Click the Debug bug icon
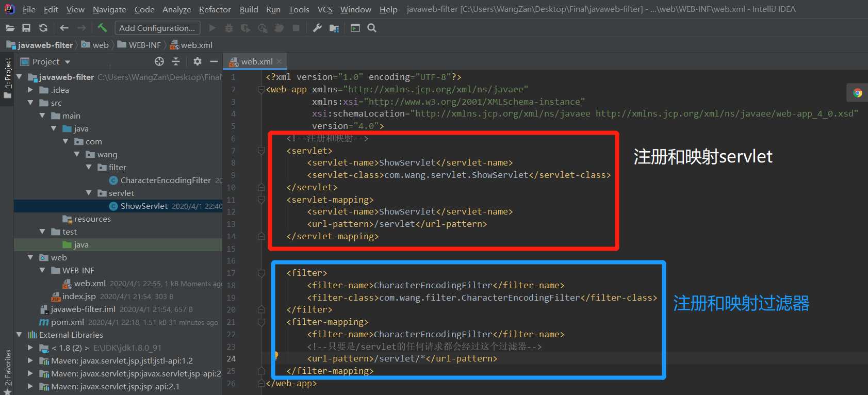The image size is (868, 395). point(229,28)
